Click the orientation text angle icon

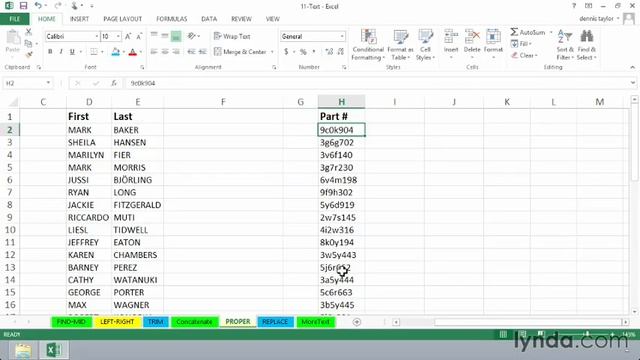pyautogui.click(x=191, y=36)
